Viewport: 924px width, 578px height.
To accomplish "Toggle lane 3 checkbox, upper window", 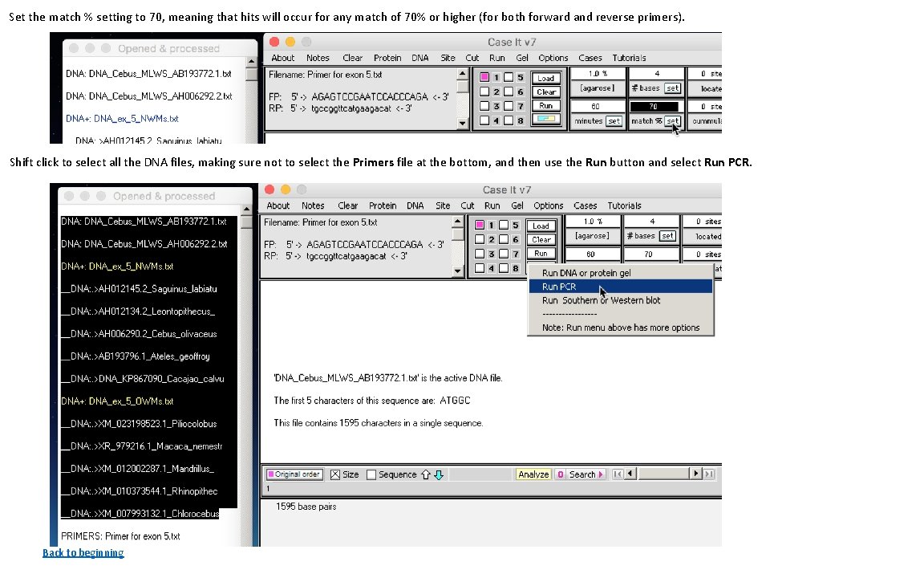I will coord(484,106).
